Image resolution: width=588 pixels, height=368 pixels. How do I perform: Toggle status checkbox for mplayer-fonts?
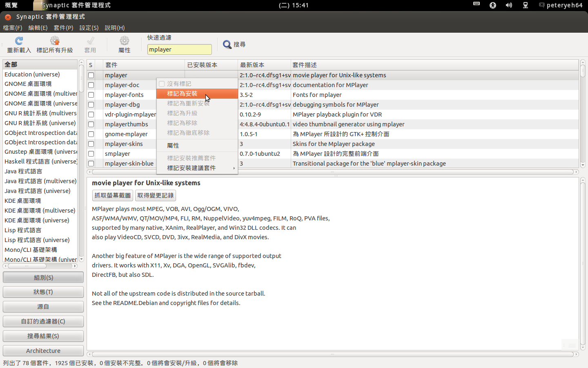[x=91, y=95]
